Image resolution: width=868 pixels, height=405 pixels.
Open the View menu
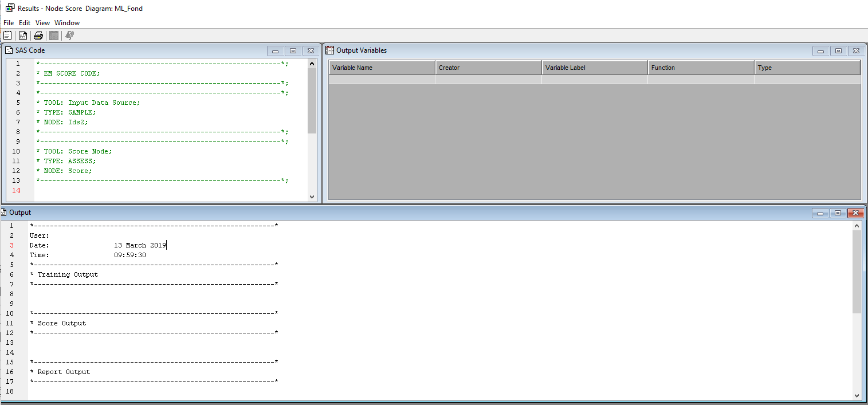pyautogui.click(x=42, y=22)
